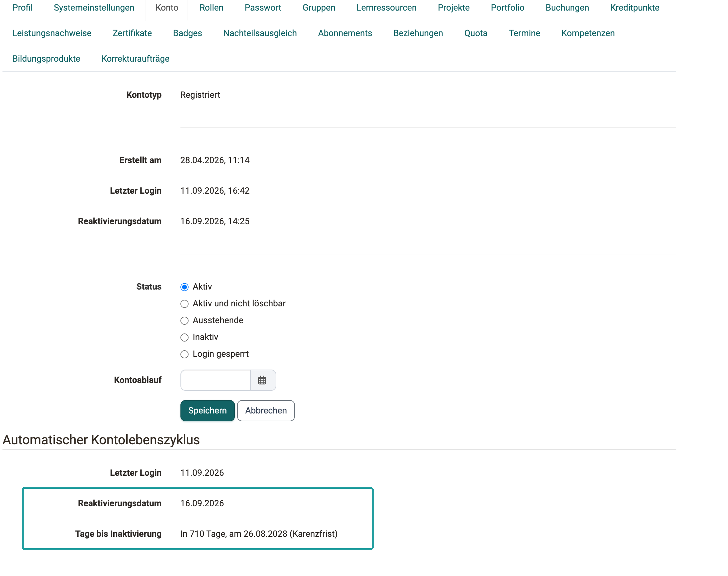Open the Nachteilsausgleich tab
The width and height of the screenshot is (728, 576).
point(260,33)
